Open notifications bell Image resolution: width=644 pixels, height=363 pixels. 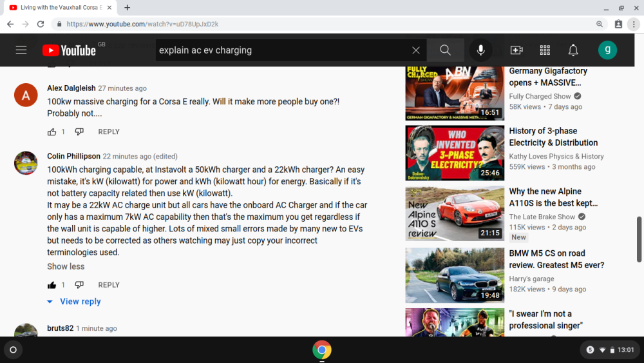573,50
